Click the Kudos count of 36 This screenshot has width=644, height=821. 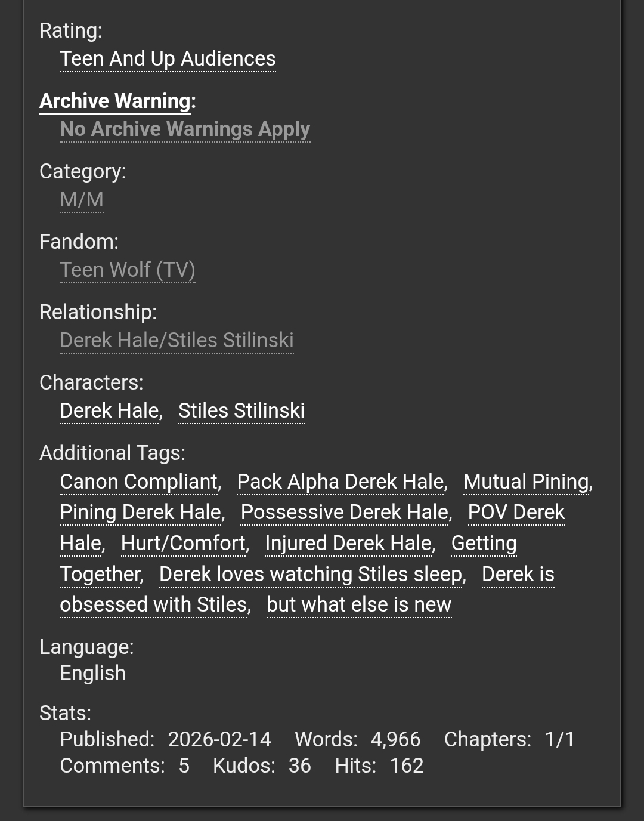click(x=299, y=766)
